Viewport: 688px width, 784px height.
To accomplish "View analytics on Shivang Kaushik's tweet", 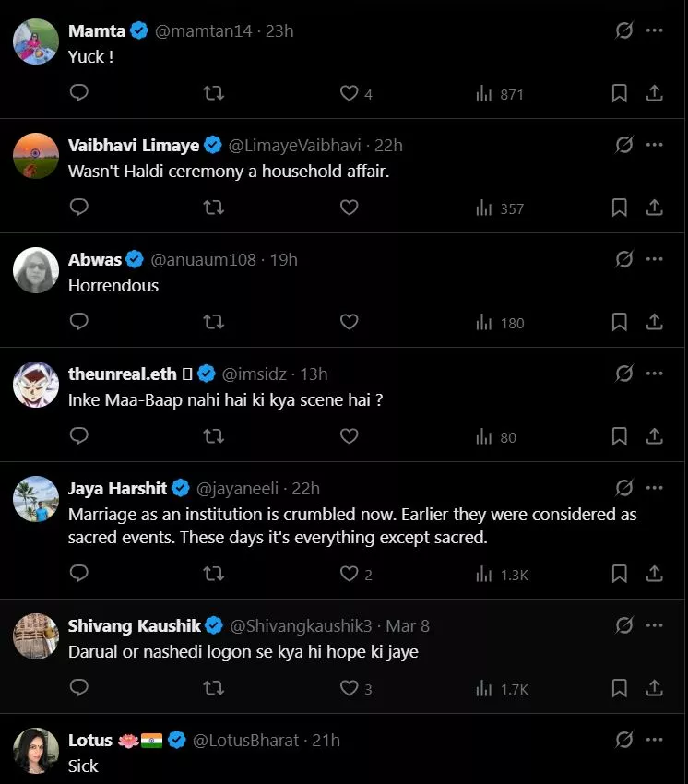I will tap(501, 688).
